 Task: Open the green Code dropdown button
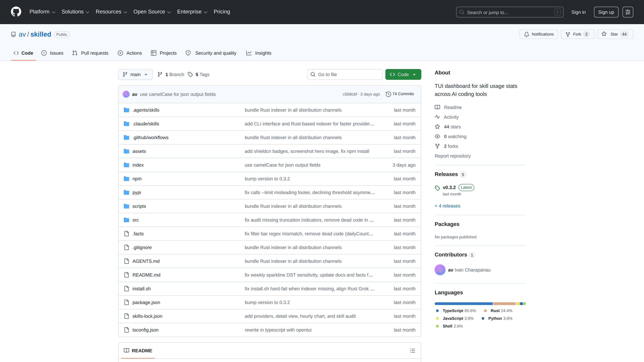coord(403,74)
